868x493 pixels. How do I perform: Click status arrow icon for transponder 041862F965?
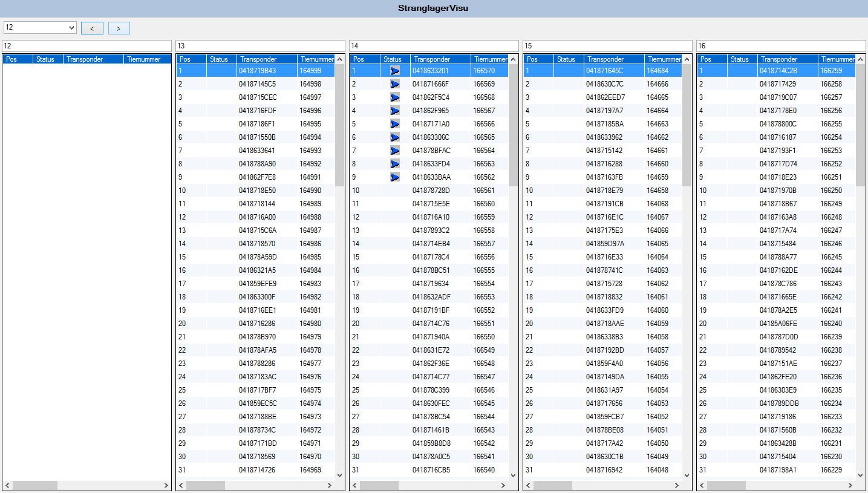pos(395,111)
